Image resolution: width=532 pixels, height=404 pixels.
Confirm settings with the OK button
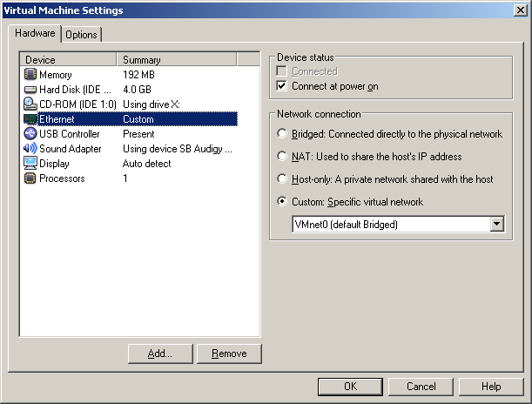click(350, 387)
